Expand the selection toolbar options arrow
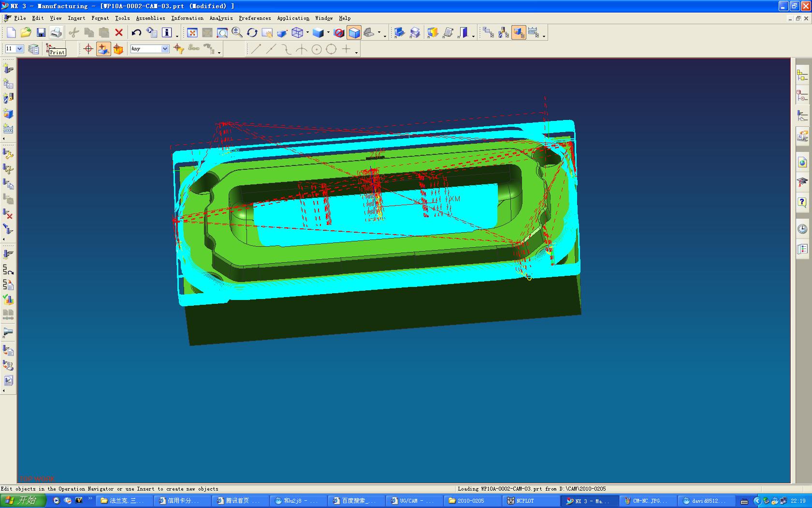The image size is (812, 508). 219,52
